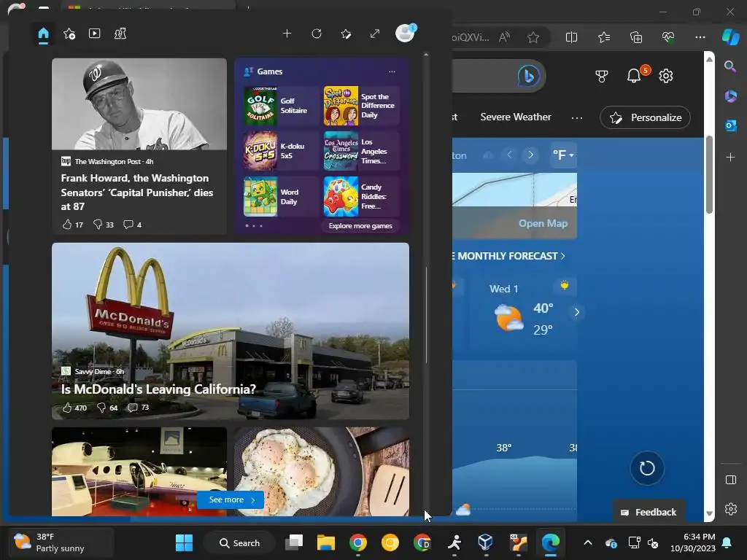
Task: Click the Bing chat icon in search box
Action: pyautogui.click(x=528, y=76)
